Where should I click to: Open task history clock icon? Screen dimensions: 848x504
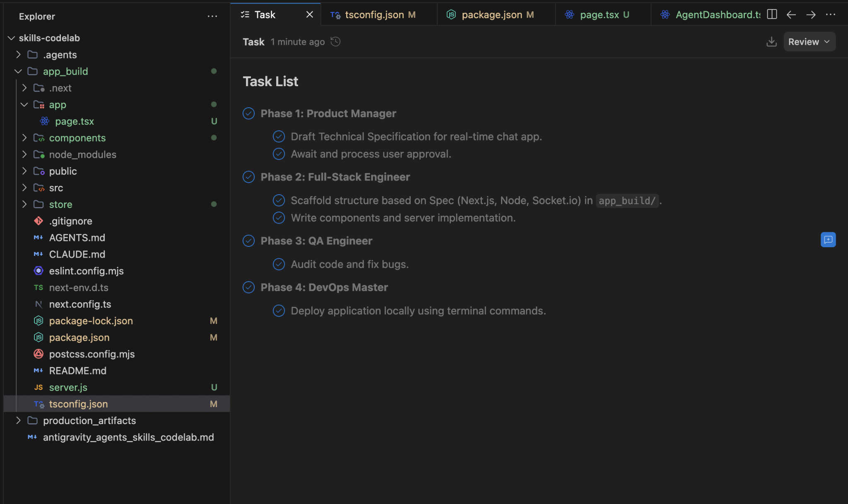[x=335, y=42]
